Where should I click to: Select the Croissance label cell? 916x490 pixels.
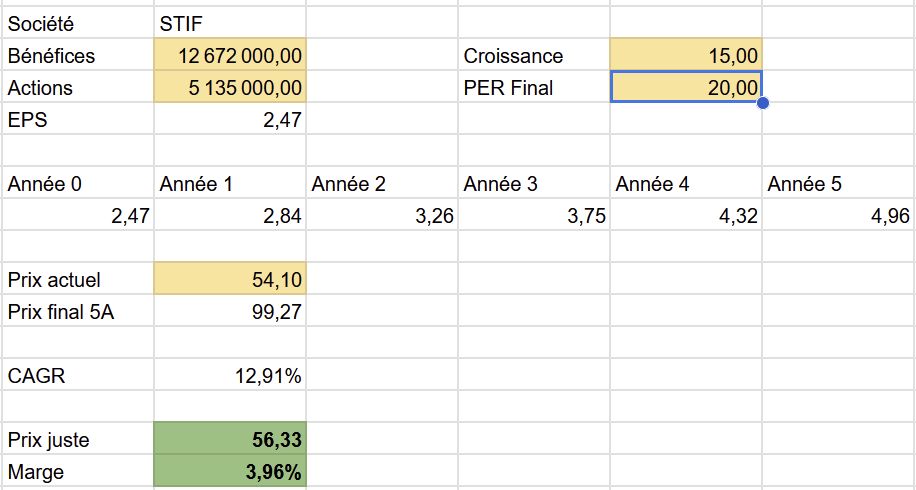point(534,55)
